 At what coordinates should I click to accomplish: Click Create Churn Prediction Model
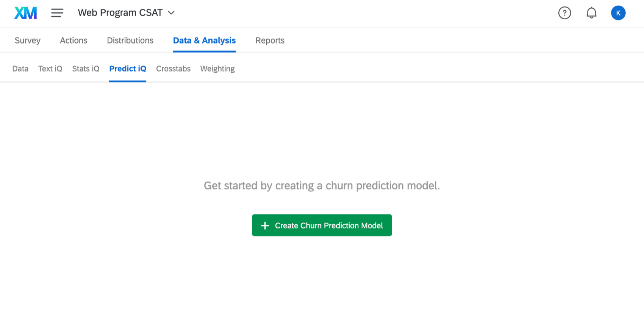(322, 225)
